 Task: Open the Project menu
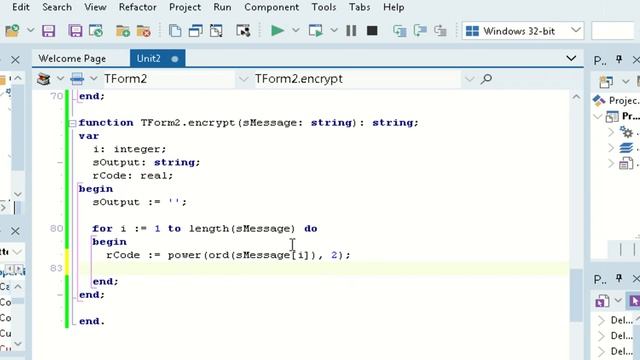click(x=185, y=7)
